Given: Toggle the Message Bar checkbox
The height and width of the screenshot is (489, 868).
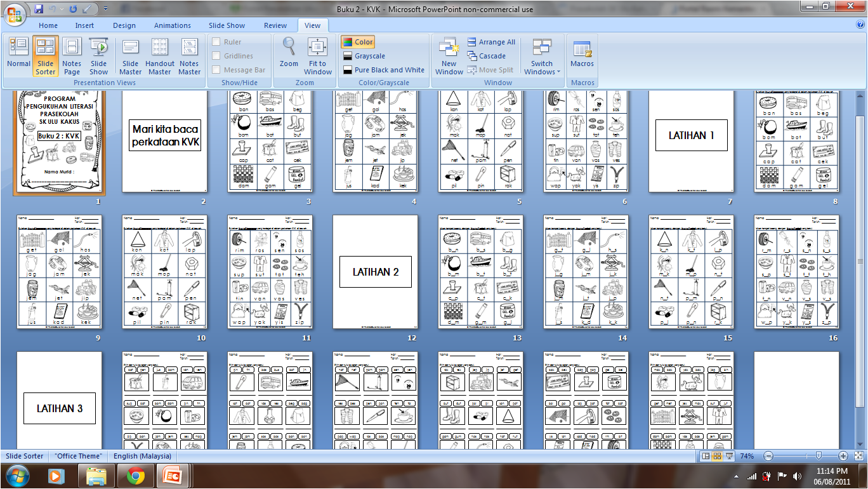Looking at the screenshot, I should [x=239, y=70].
